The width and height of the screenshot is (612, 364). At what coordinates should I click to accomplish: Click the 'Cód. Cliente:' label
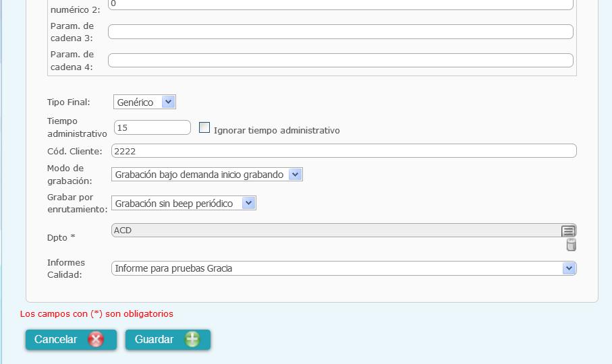tap(74, 151)
